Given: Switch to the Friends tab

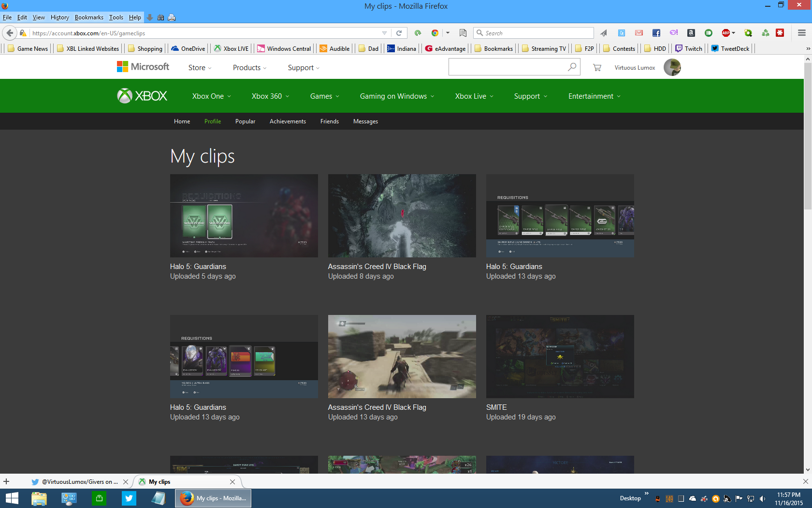Looking at the screenshot, I should tap(330, 121).
